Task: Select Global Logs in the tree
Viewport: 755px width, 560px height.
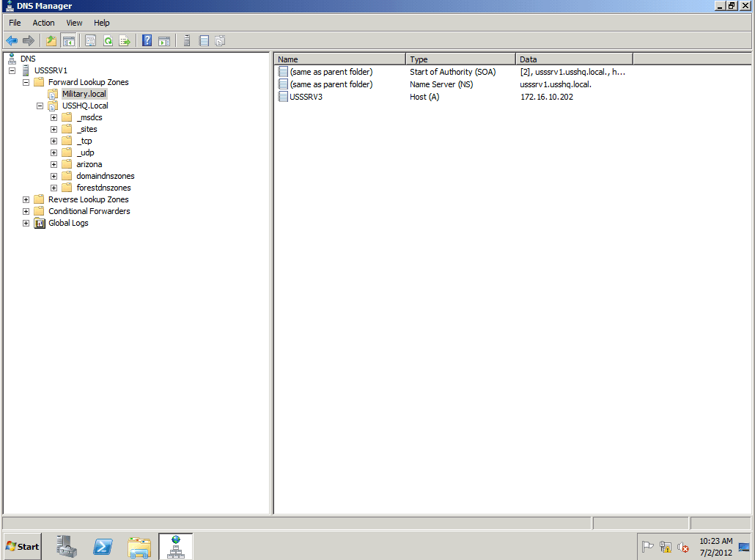Action: (68, 223)
